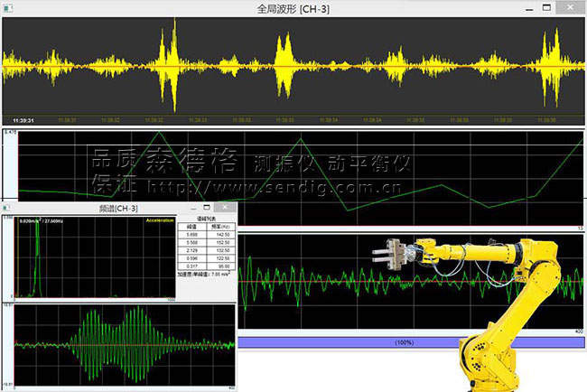Minimize the 全局波形 [CH-3] window
Viewport: 587px width, 392px height.
pyautogui.click(x=532, y=7)
